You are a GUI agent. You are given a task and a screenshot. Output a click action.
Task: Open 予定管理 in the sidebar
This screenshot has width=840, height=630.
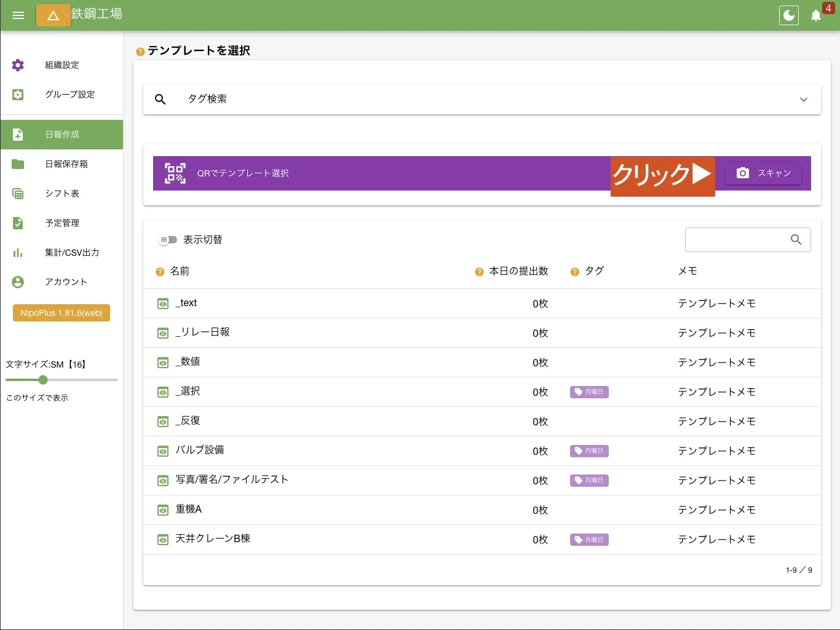click(x=61, y=223)
